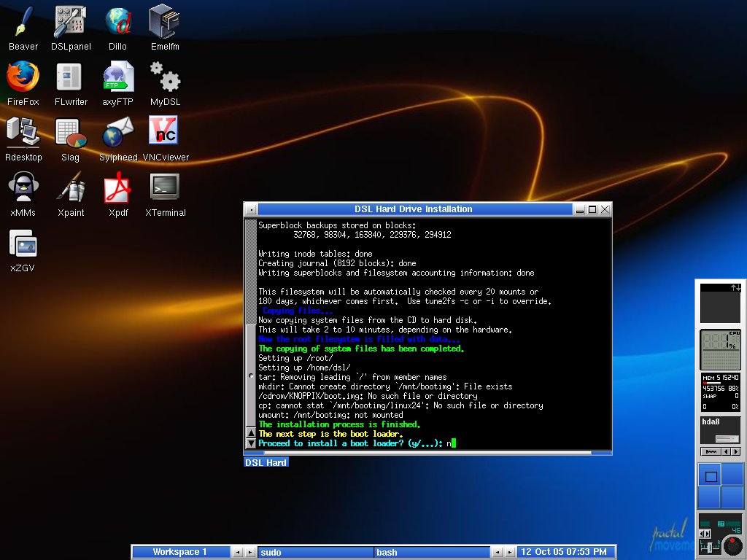Click the line 'The next step is the boot loader.'
Viewport: 747px width, 560px height.
click(331, 434)
